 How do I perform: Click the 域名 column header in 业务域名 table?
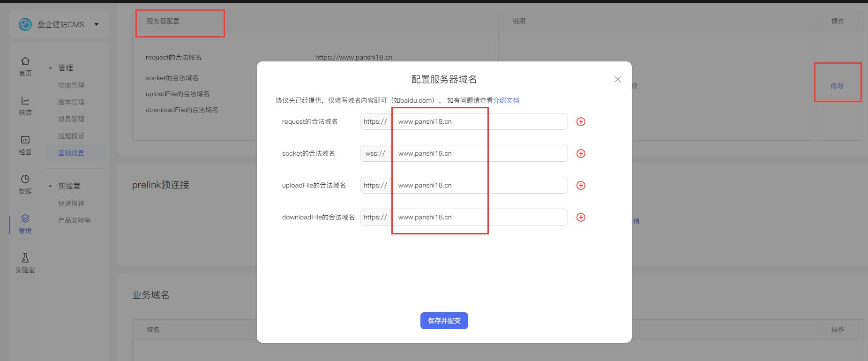tap(153, 330)
